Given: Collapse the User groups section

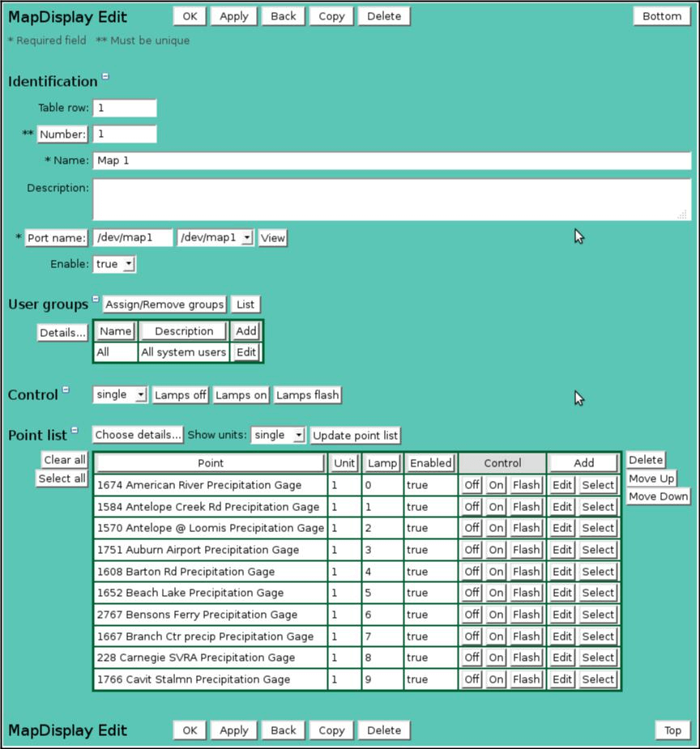Looking at the screenshot, I should click(96, 299).
